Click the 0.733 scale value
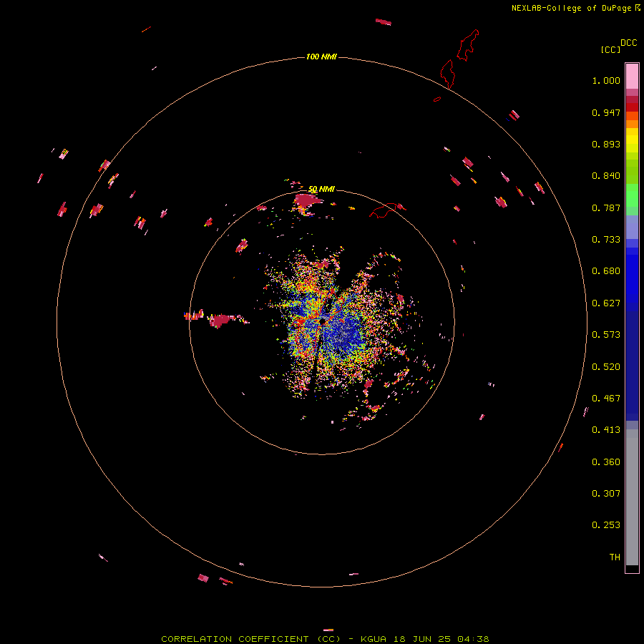The width and height of the screenshot is (644, 644). (606, 240)
